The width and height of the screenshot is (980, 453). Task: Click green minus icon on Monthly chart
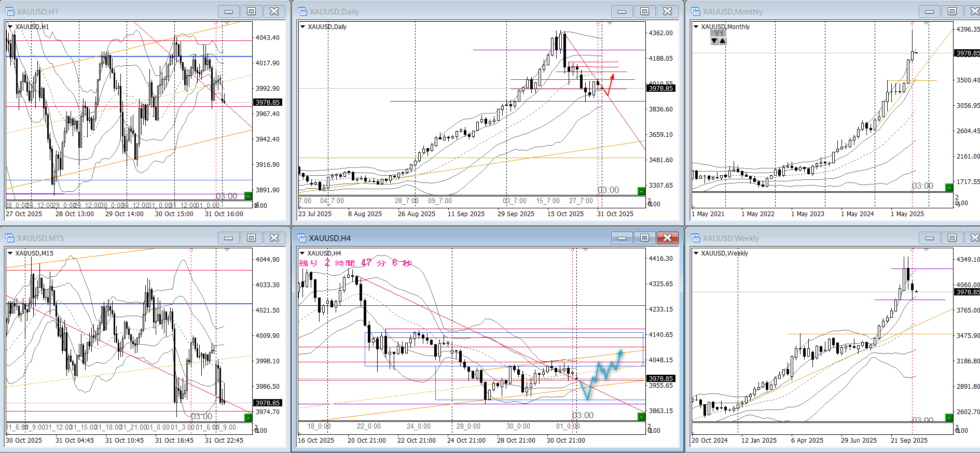coord(949,188)
